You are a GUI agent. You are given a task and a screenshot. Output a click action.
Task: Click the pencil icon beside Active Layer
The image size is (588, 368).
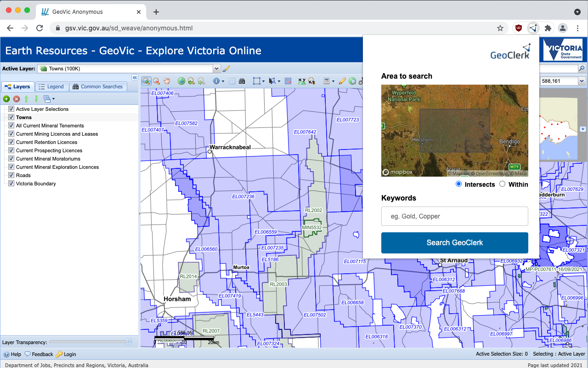pos(226,69)
